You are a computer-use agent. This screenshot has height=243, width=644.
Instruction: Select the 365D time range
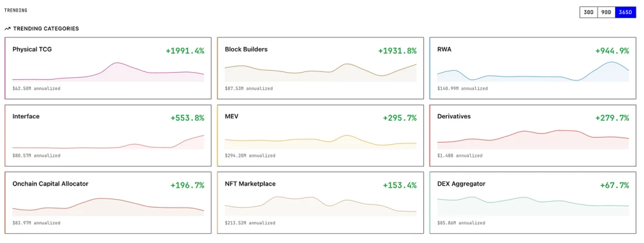coord(625,12)
